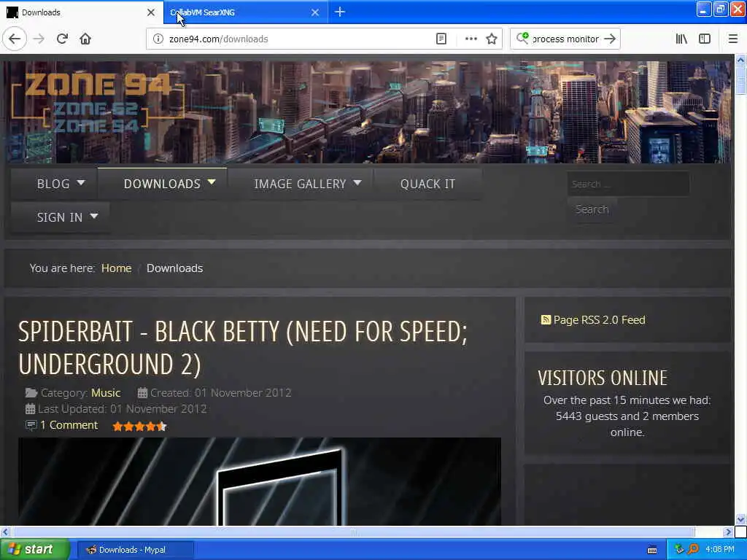The width and height of the screenshot is (747, 560).
Task: Select the Downloads - Mypal taskbar button
Action: (x=135, y=550)
